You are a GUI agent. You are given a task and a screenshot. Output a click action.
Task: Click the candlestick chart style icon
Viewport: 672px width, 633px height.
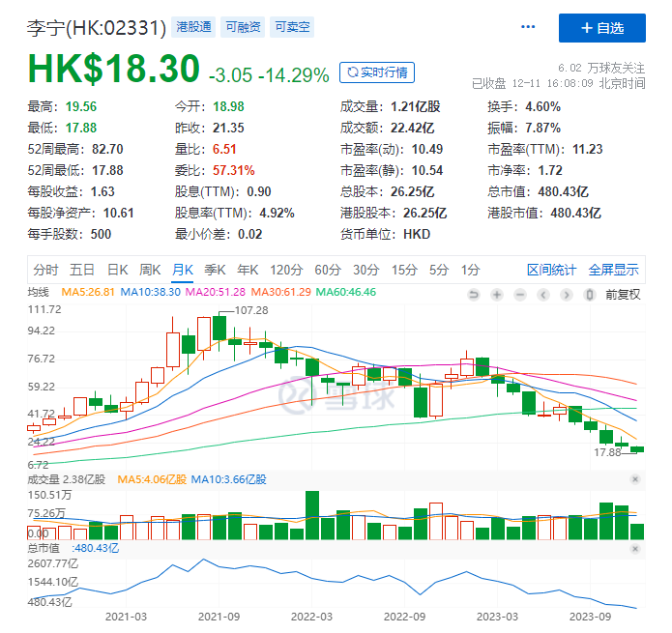click(x=589, y=295)
